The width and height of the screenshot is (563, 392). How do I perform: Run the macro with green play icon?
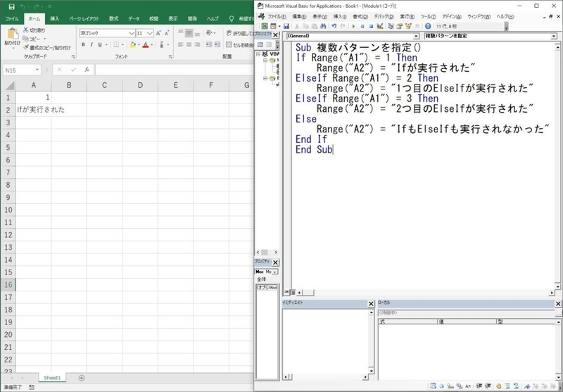354,26
